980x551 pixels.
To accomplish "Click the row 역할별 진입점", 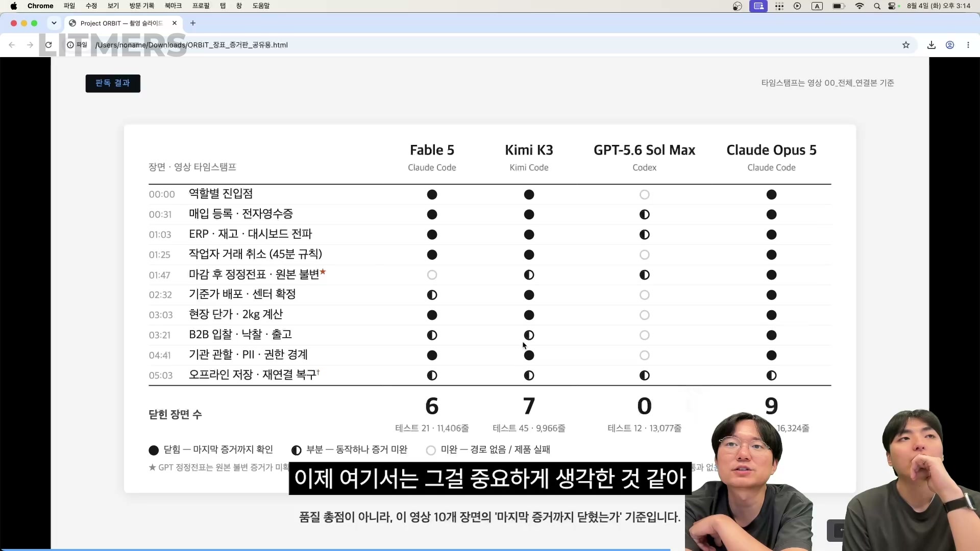I will click(x=490, y=194).
